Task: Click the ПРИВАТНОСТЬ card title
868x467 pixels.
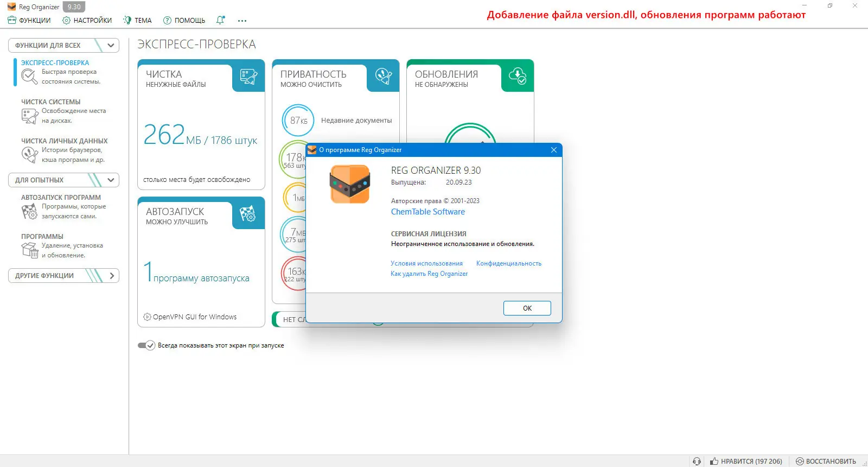Action: [314, 74]
